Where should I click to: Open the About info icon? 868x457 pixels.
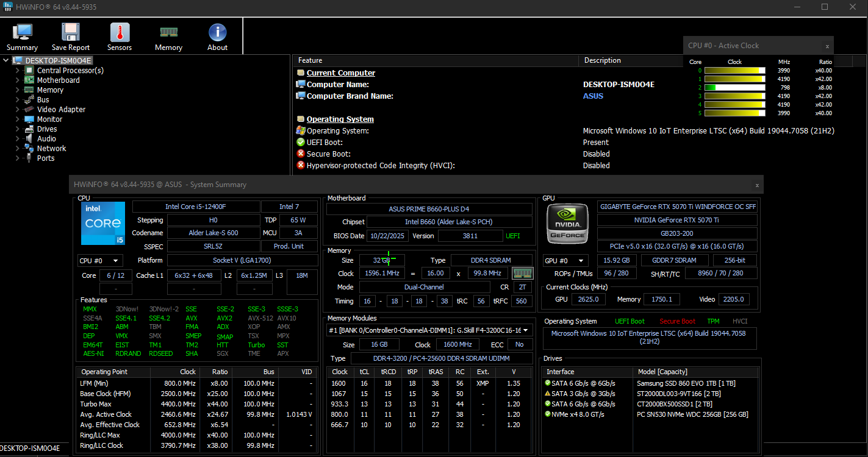tap(218, 37)
